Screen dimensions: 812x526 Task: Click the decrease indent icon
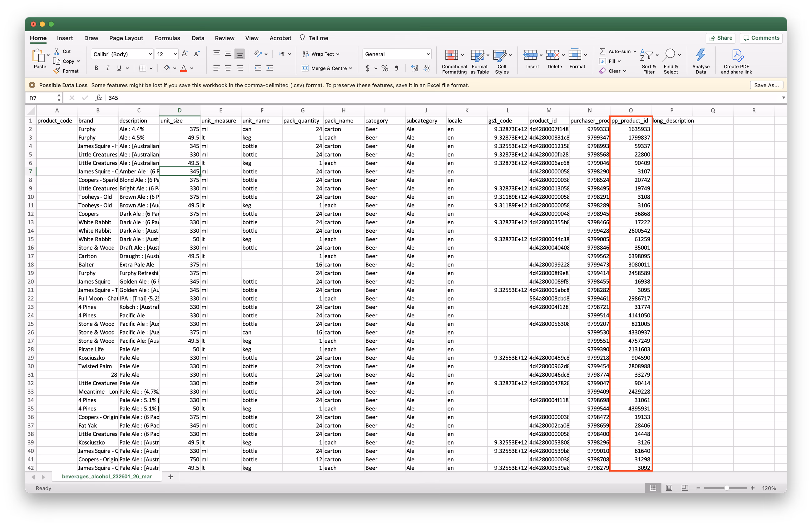point(258,68)
